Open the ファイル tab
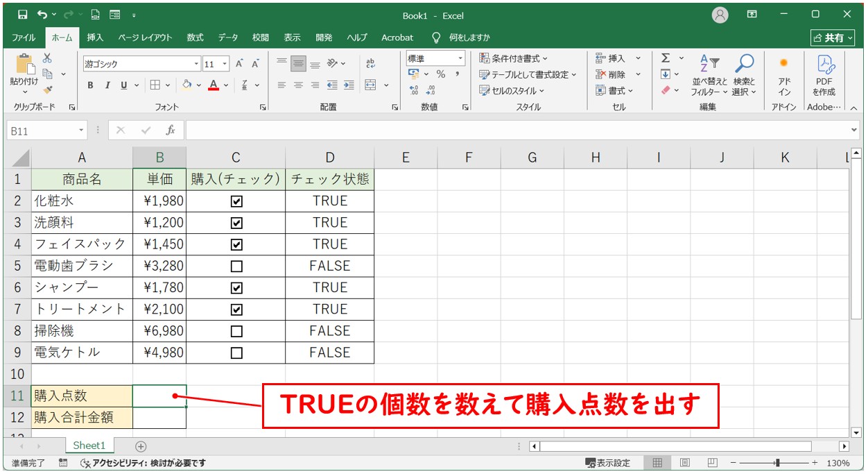 coord(24,37)
